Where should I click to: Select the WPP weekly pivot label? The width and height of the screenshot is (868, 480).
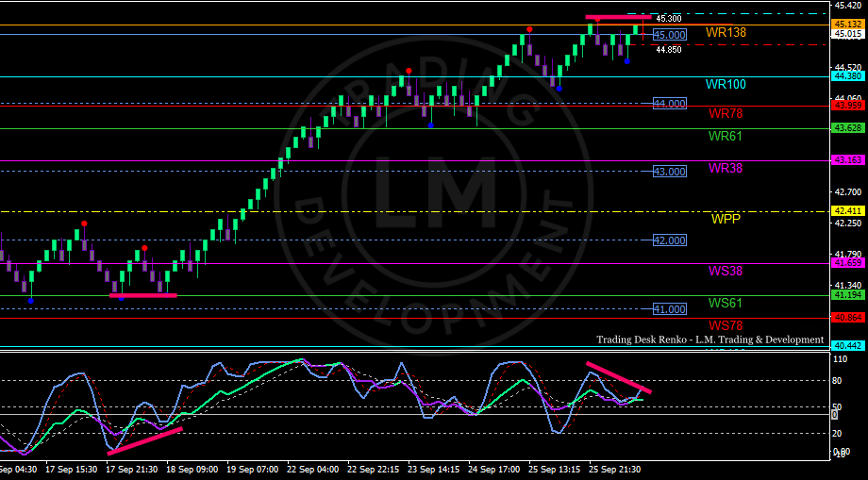point(726,219)
